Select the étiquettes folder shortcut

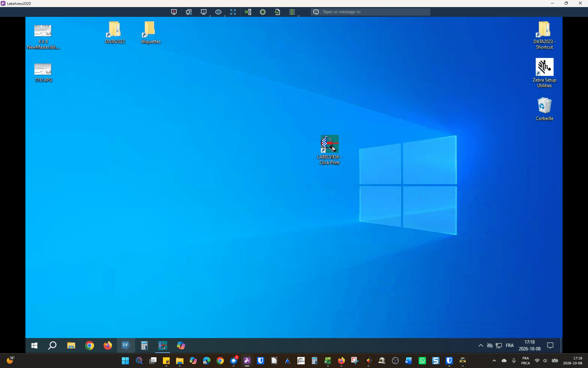(150, 33)
